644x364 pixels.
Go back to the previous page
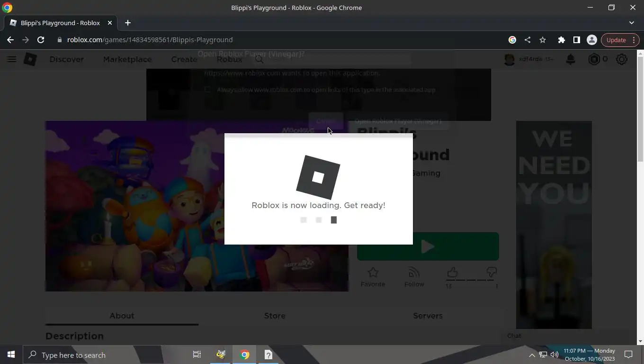tap(10, 40)
